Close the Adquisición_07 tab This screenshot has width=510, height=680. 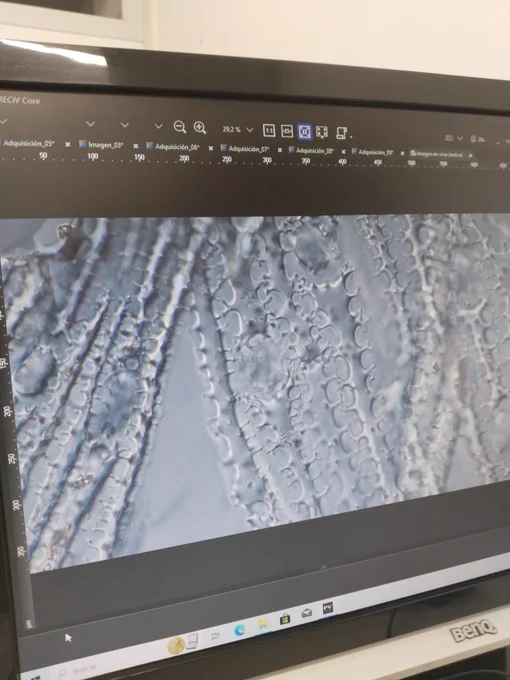pos(280,150)
